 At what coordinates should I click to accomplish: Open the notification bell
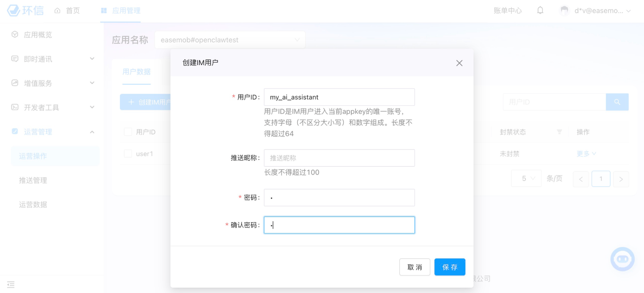[540, 10]
